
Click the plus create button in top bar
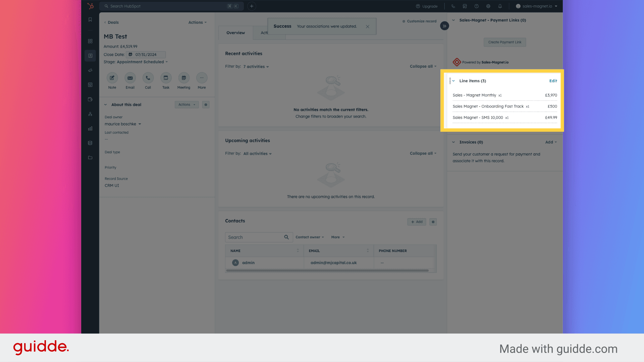tap(252, 6)
